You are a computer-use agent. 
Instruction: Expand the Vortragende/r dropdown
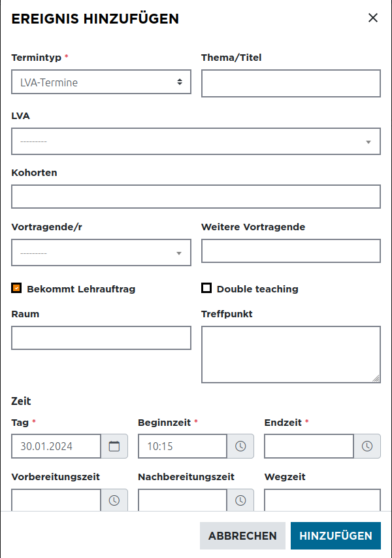(101, 253)
